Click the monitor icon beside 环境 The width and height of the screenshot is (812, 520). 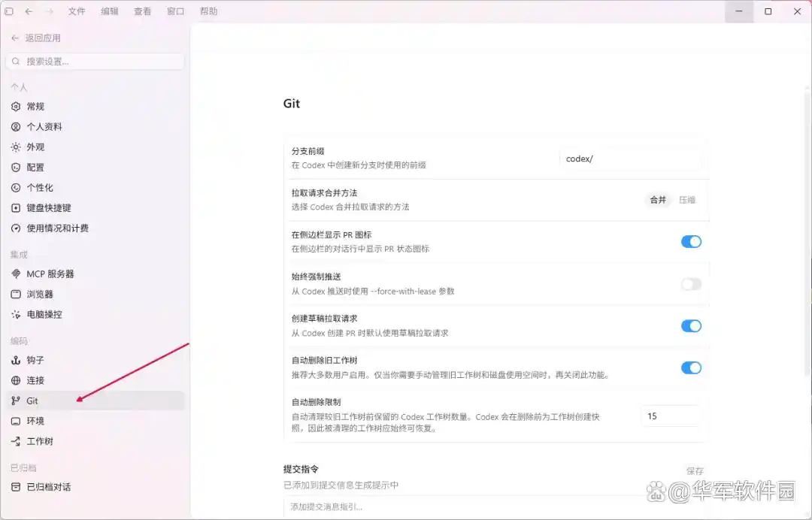tap(16, 421)
